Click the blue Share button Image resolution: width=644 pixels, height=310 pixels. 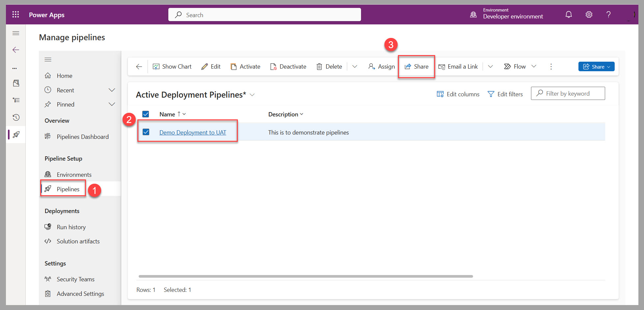point(596,66)
